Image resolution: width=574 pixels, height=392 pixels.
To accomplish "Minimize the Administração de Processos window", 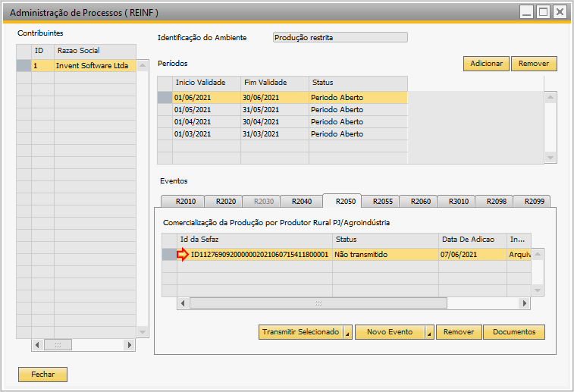I will 527,12.
